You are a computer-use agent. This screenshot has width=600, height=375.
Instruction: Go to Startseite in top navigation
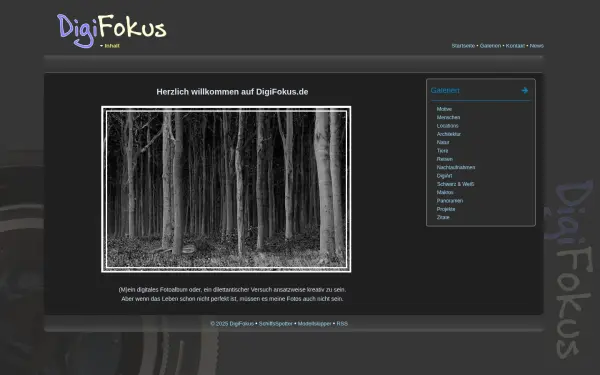(x=463, y=46)
